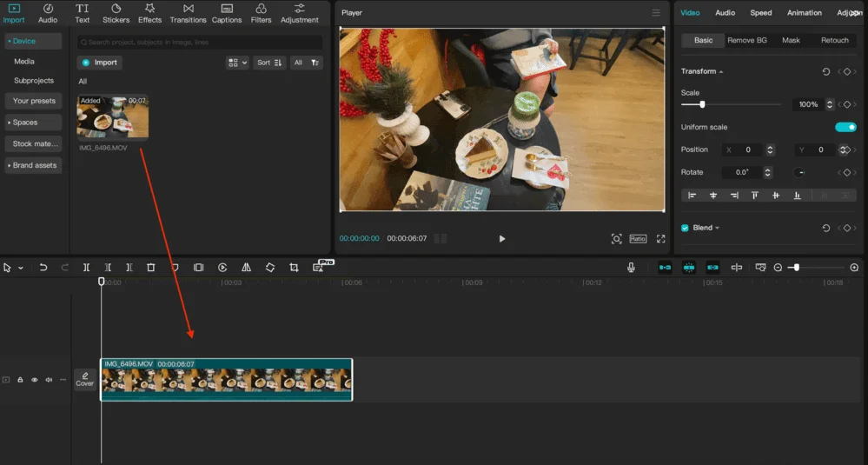The width and height of the screenshot is (868, 465).
Task: Switch to the Speed tab
Action: [760, 13]
